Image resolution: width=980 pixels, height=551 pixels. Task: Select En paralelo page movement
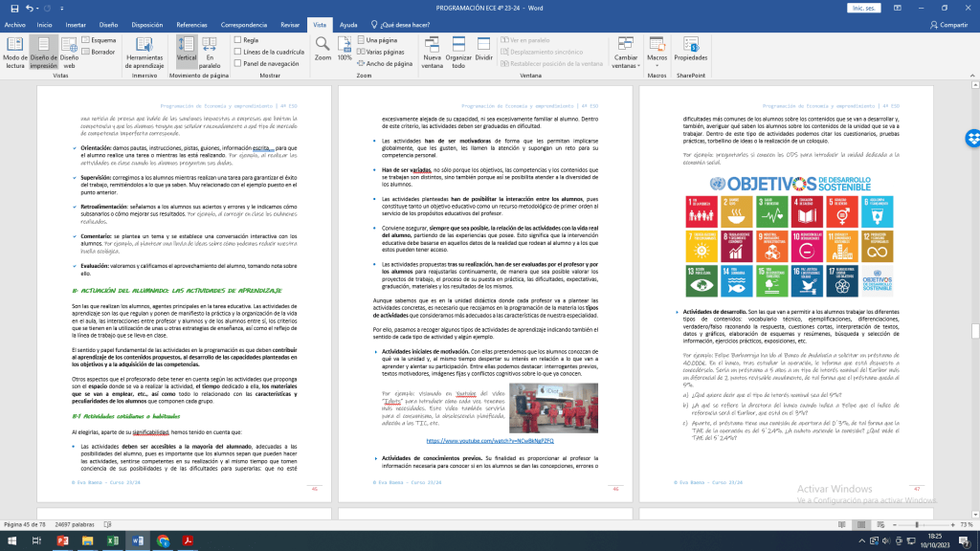tap(211, 52)
